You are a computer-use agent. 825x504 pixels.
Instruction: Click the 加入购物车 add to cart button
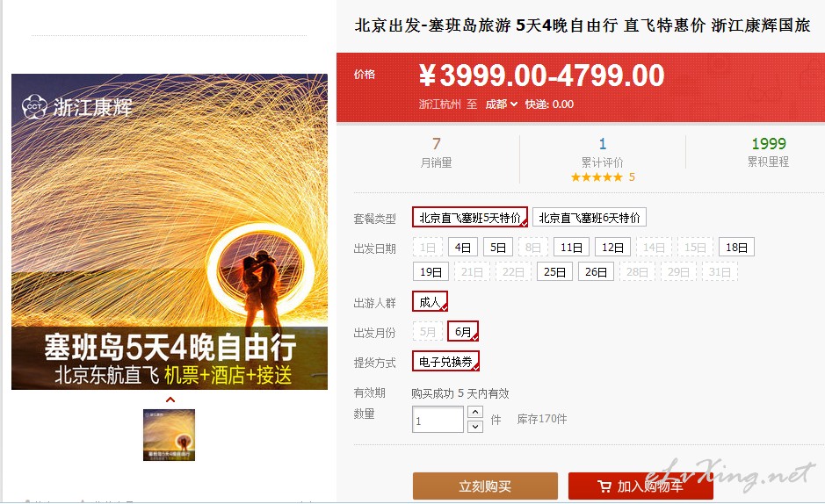tap(640, 486)
